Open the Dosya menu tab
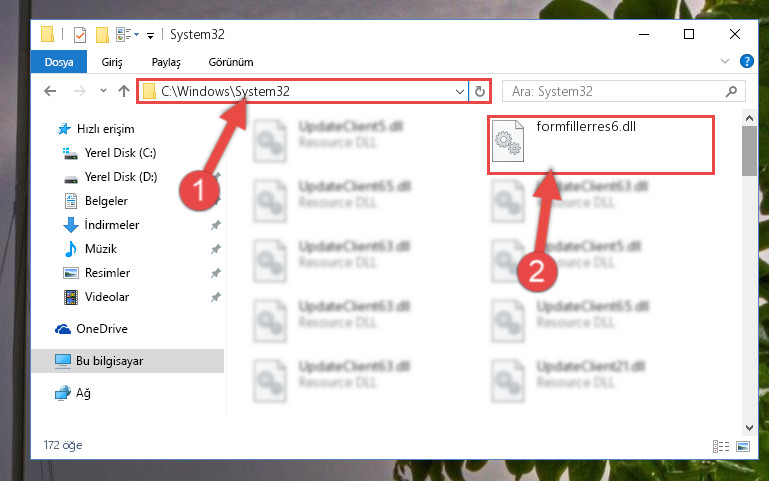The image size is (769, 481). click(59, 62)
